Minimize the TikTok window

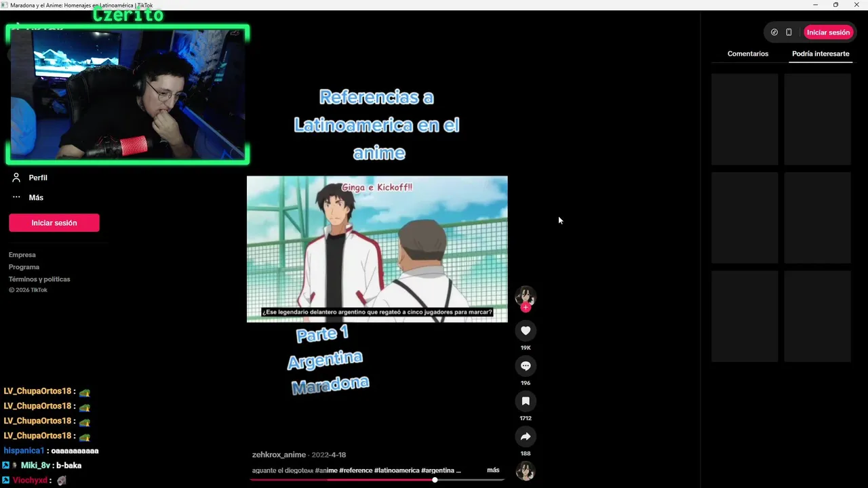(x=815, y=5)
